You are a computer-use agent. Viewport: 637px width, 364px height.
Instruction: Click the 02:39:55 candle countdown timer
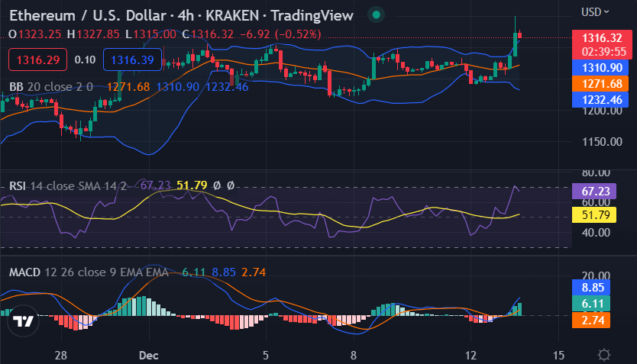coord(603,52)
